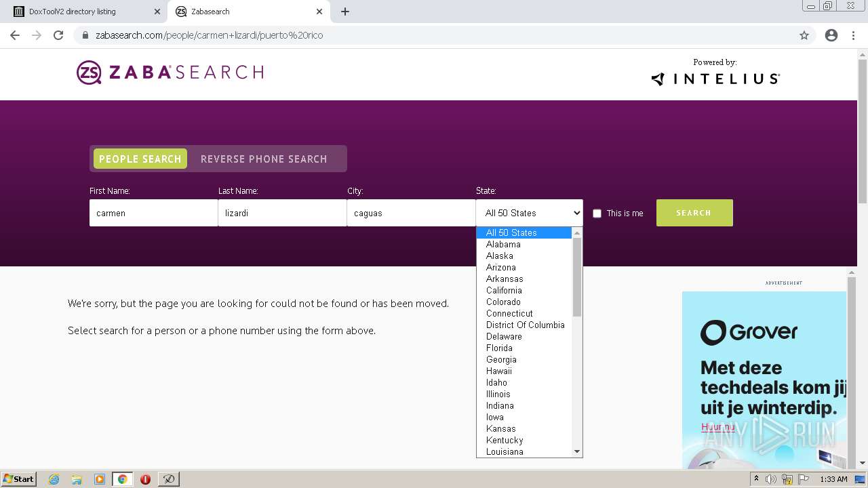The image size is (868, 488).
Task: Choose All 50 States in the list
Action: (524, 232)
